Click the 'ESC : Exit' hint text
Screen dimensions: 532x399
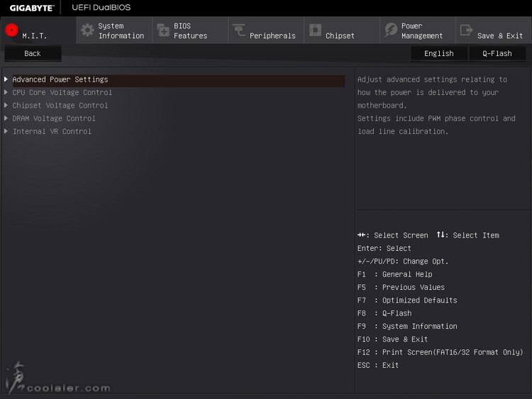coord(378,365)
